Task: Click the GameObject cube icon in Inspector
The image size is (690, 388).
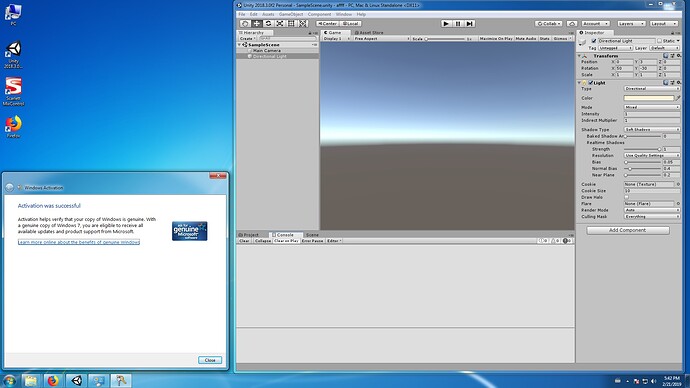Action: pos(583,42)
